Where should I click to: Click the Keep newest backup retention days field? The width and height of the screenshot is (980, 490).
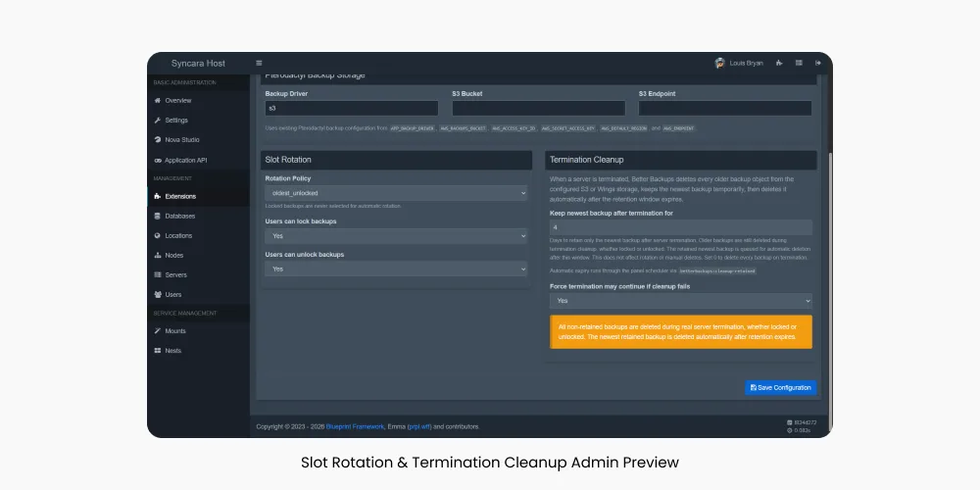pyautogui.click(x=681, y=227)
